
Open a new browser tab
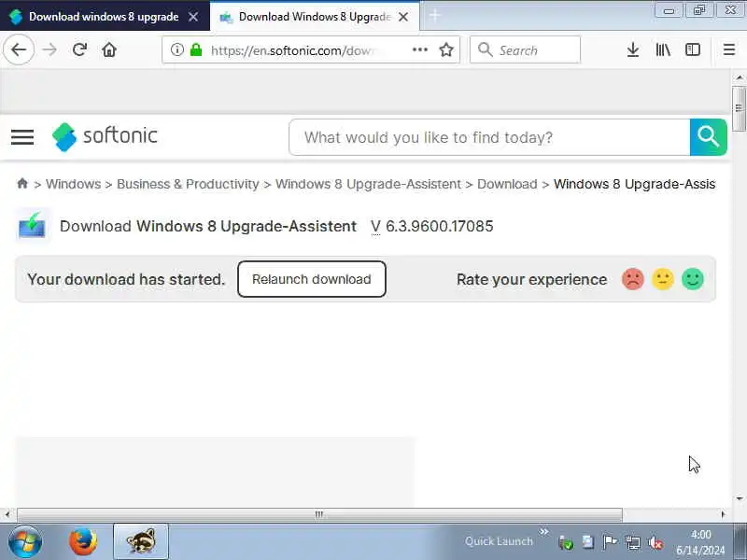click(x=434, y=16)
